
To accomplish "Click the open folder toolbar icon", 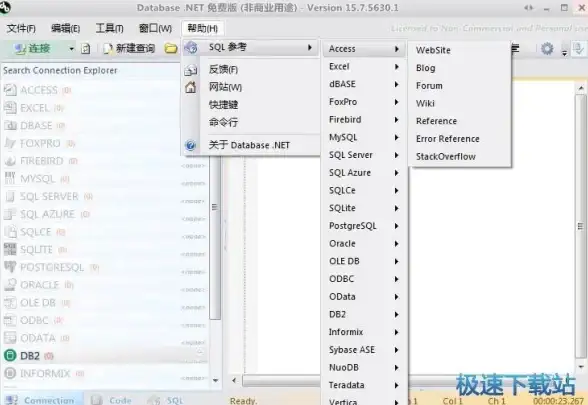I will coord(171,48).
